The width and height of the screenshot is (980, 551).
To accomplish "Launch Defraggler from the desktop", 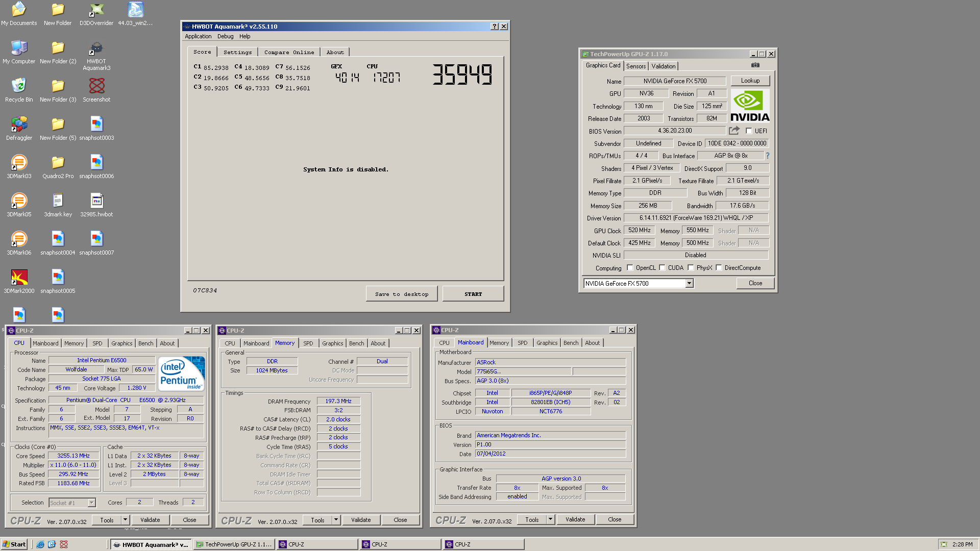I will [19, 129].
